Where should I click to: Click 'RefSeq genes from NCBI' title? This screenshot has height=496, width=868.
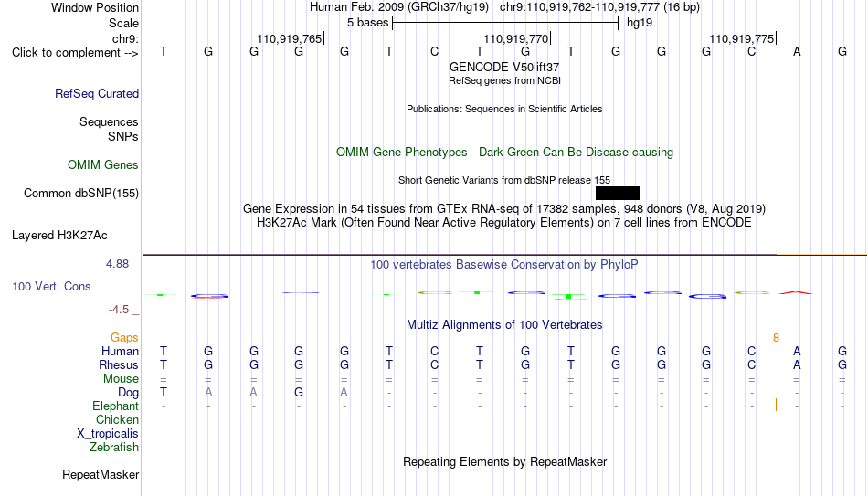coord(504,80)
